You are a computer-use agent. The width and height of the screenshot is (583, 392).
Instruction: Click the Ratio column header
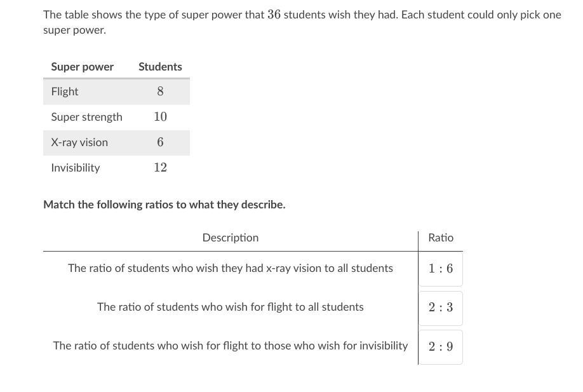(441, 238)
